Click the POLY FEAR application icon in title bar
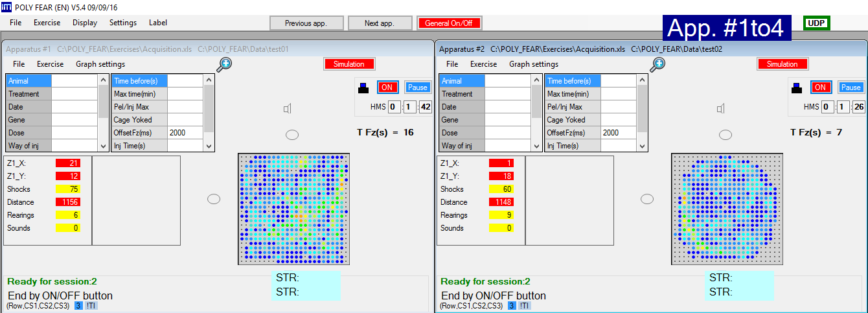The image size is (868, 313). [6, 6]
